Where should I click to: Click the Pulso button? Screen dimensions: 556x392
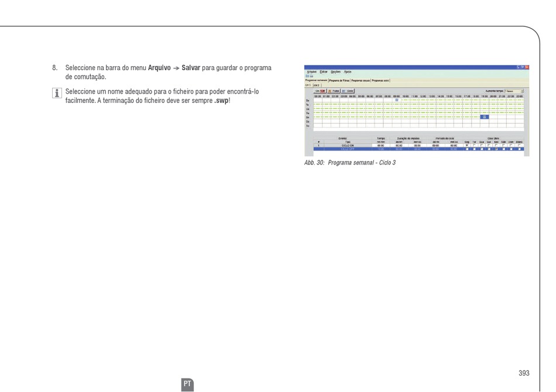pyautogui.click(x=334, y=91)
